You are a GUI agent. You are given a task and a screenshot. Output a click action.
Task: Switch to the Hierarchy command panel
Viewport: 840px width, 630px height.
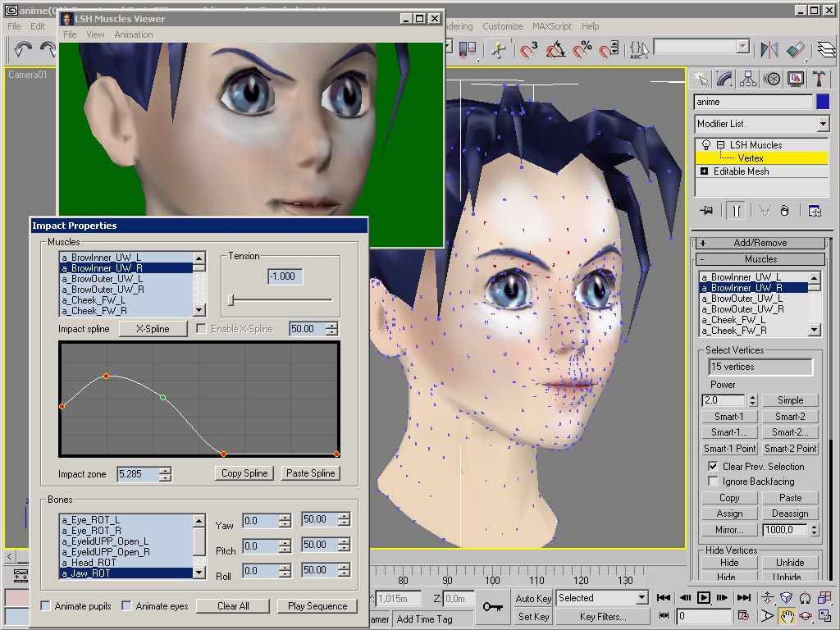748,80
